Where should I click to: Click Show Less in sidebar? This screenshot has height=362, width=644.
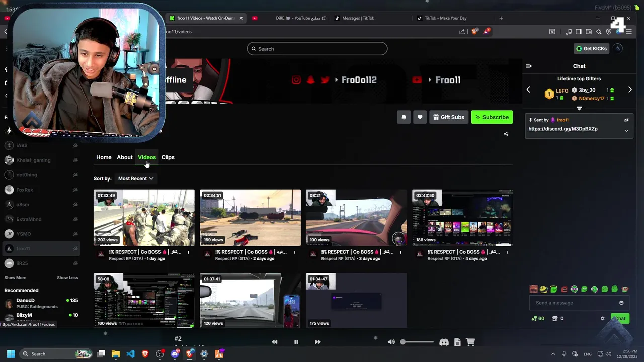point(67,278)
